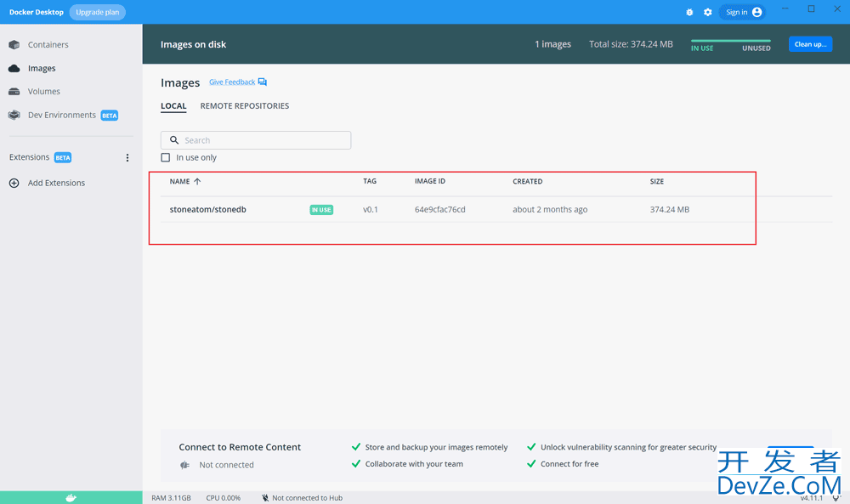
Task: Click the about 2 months ago cell
Action: tap(550, 210)
